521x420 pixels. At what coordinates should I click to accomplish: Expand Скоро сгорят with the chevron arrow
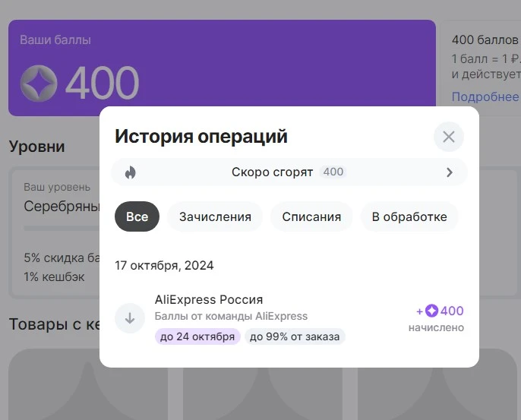450,172
